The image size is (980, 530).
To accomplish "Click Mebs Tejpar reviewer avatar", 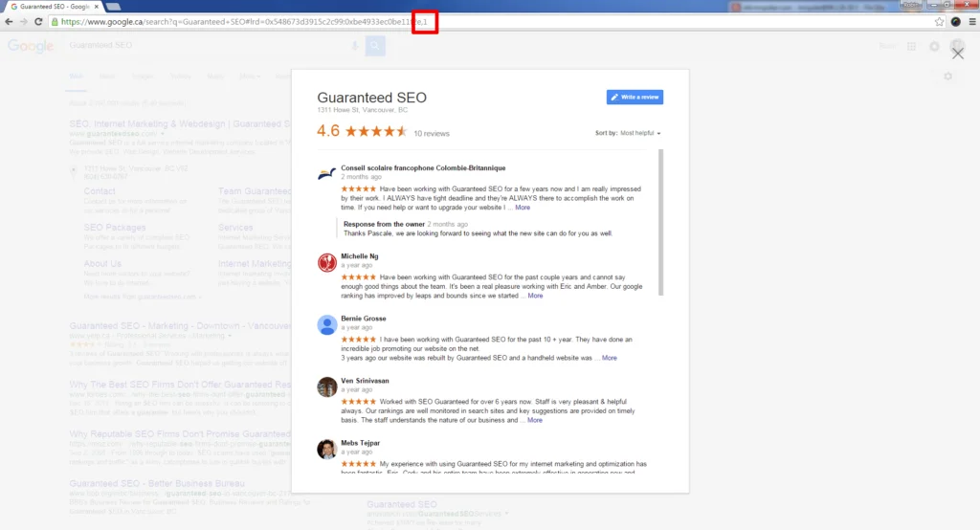I will point(327,450).
